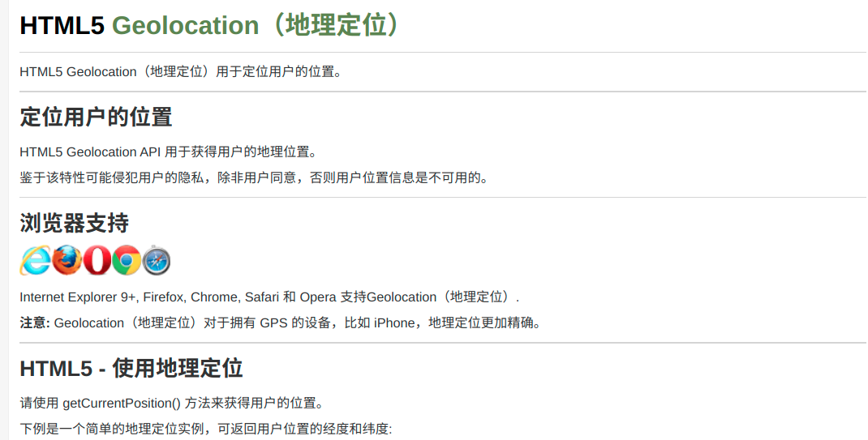Click the main heading HTML5 Geolocation

point(208,25)
